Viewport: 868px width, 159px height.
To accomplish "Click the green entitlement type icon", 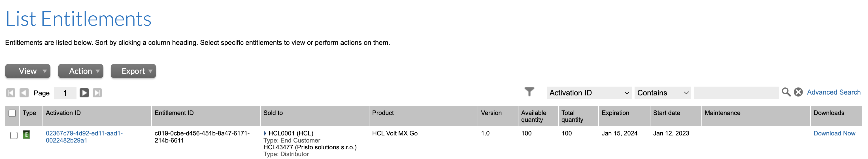I will tap(26, 134).
